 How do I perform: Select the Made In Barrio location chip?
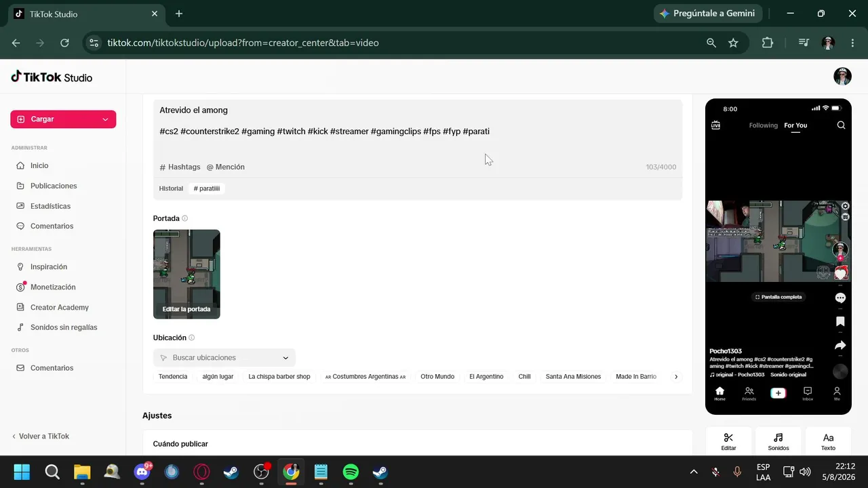click(636, 377)
